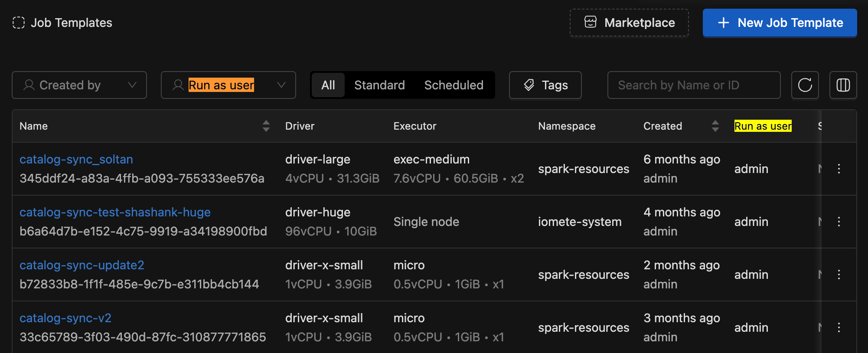Expand the Run as user filter dropdown

228,85
